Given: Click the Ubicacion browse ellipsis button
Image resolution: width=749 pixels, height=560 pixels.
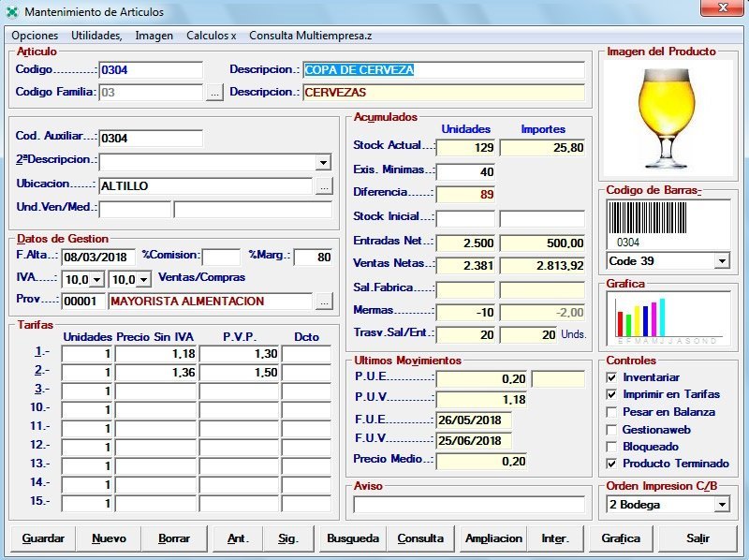Looking at the screenshot, I should click(x=323, y=185).
